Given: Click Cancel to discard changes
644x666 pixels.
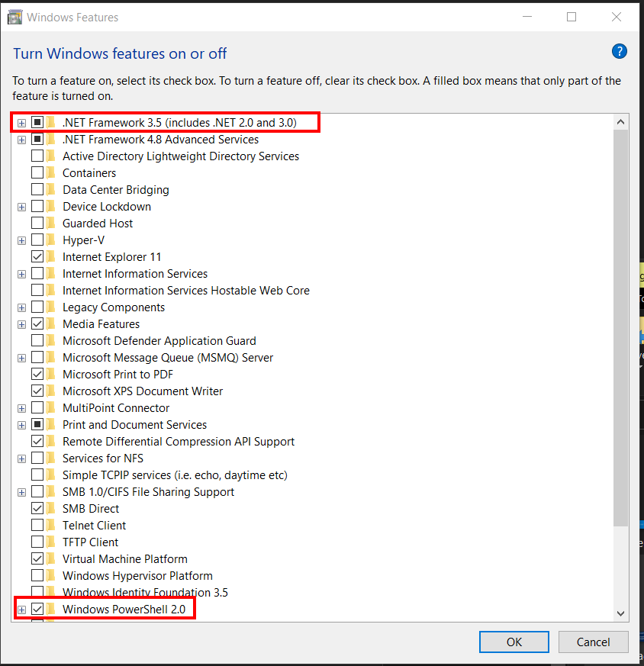Looking at the screenshot, I should tap(593, 642).
